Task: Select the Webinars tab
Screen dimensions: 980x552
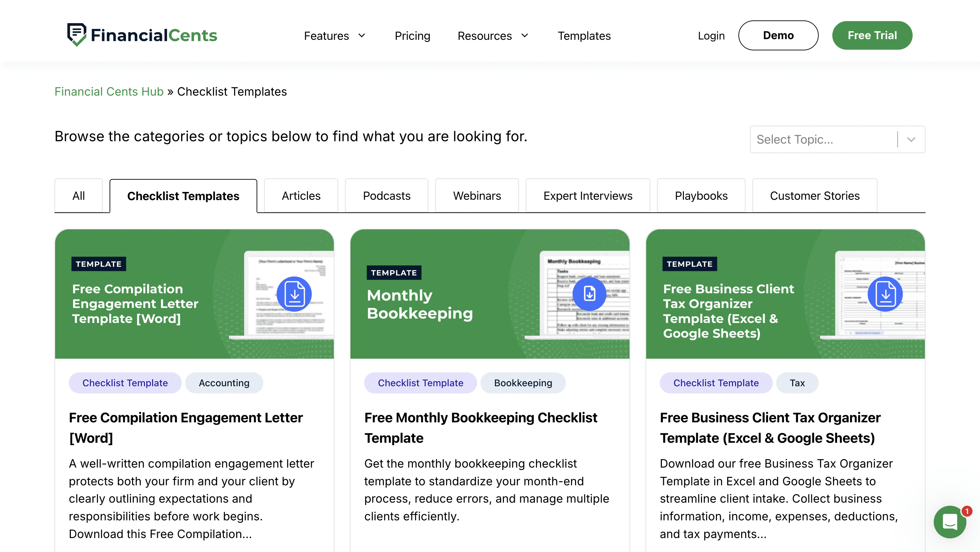Action: coord(477,196)
